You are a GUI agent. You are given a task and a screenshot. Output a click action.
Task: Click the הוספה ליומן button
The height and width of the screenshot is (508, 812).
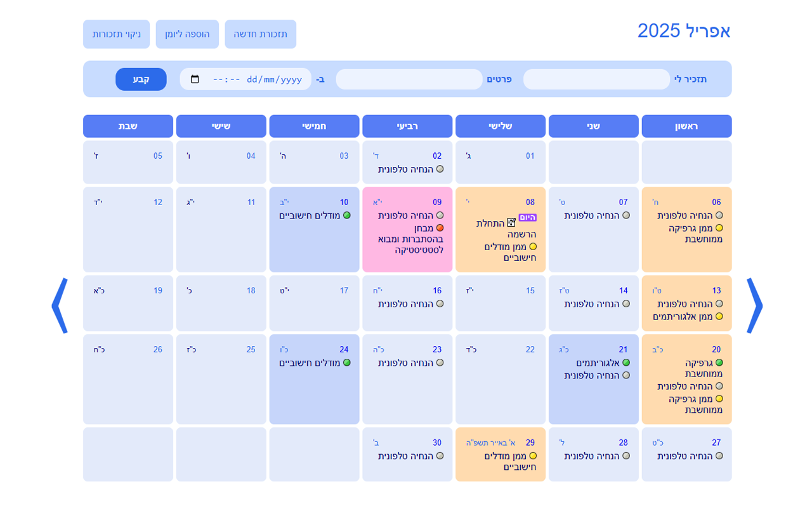[187, 34]
